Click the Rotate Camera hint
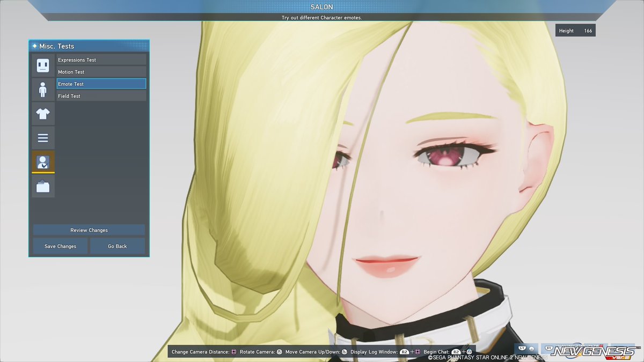644x362 pixels. 261,352
